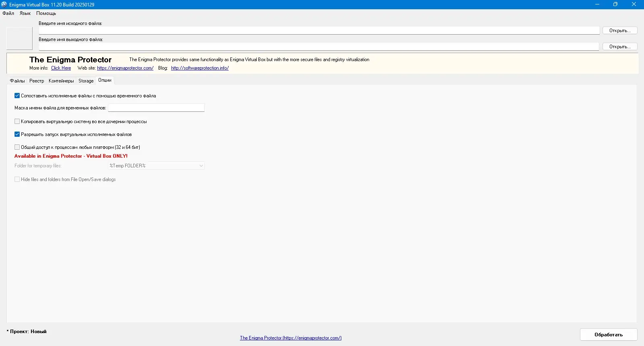The width and height of the screenshot is (644, 346).
Task: Click the Enigma Virtual Box title bar icon
Action: (x=4, y=4)
